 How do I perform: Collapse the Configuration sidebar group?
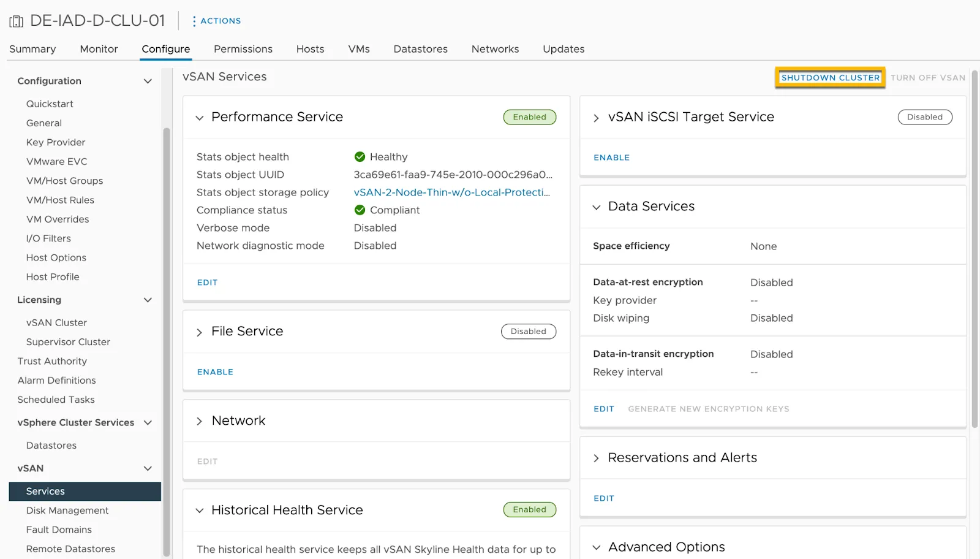click(x=148, y=81)
